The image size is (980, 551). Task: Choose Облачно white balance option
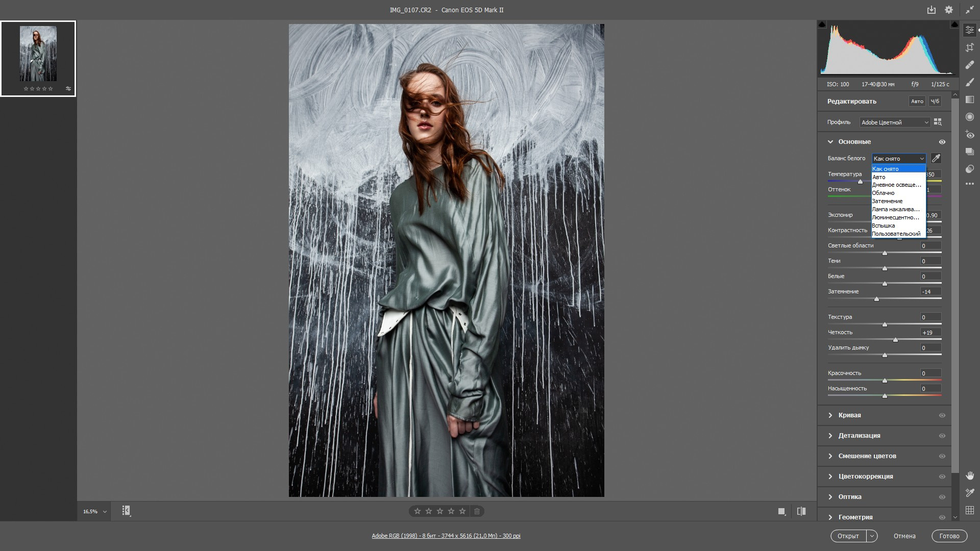tap(883, 193)
